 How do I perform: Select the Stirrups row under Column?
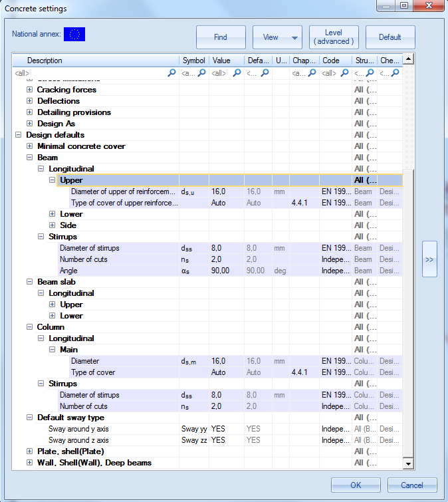tap(224, 384)
